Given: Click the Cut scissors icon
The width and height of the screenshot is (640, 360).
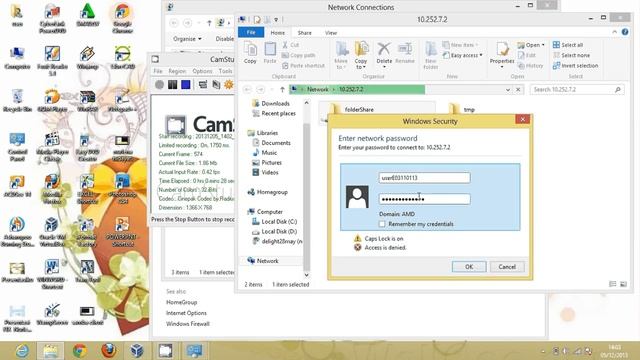Looking at the screenshot, I should pos(285,44).
